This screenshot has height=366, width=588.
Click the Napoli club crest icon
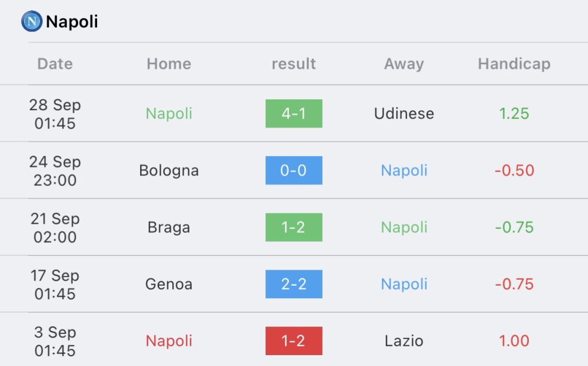[32, 21]
